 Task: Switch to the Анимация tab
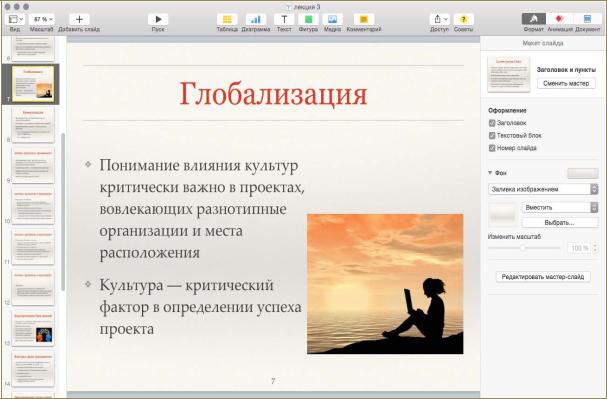[x=559, y=19]
